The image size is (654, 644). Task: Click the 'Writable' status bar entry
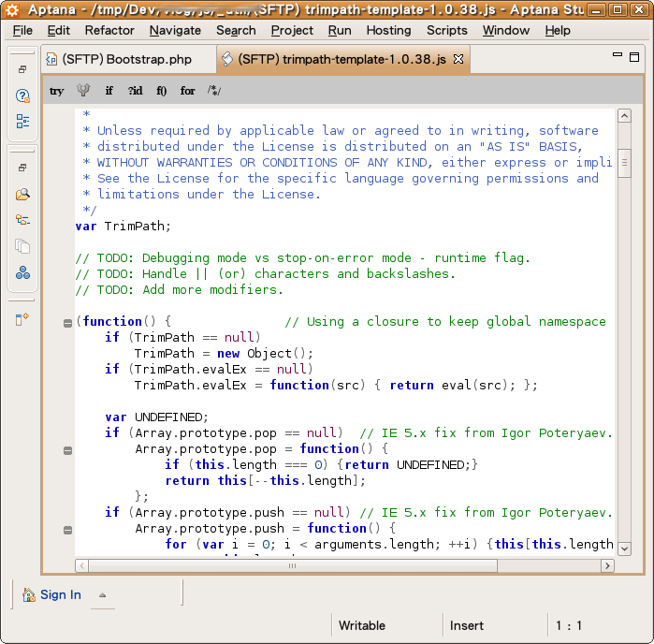coord(362,625)
